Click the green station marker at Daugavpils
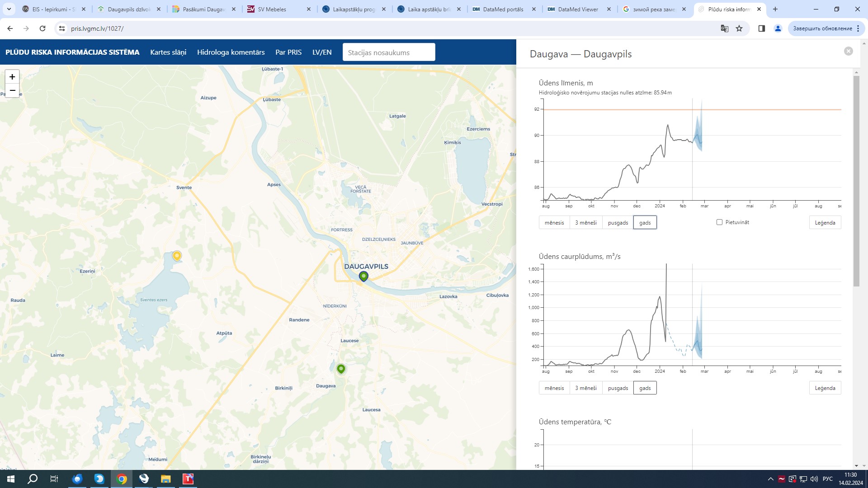This screenshot has width=868, height=488. (x=363, y=276)
